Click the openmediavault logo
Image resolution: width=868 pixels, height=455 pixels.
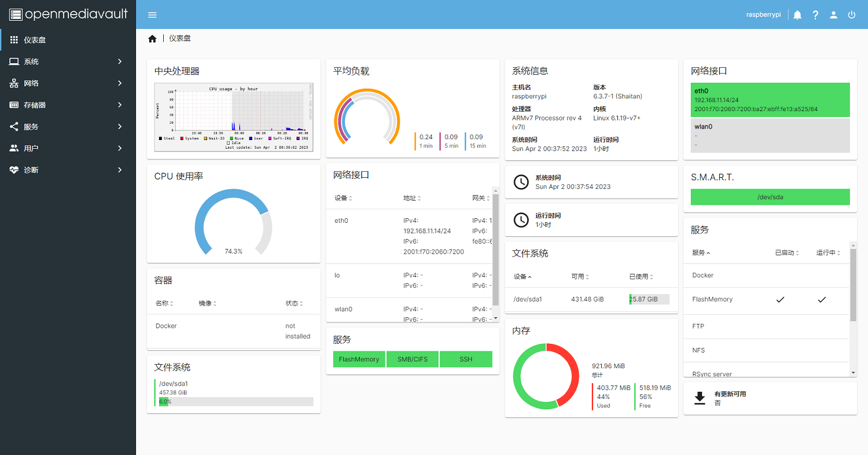point(69,14)
